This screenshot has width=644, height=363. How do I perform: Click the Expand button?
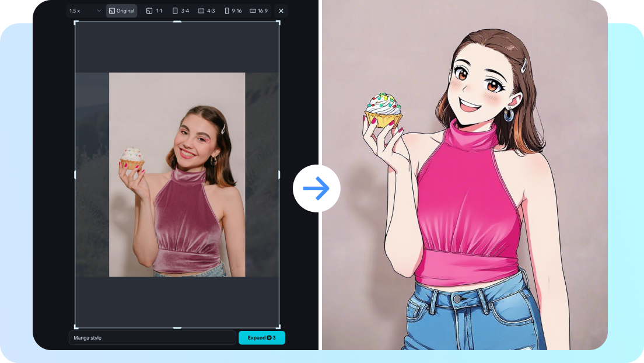click(x=261, y=337)
